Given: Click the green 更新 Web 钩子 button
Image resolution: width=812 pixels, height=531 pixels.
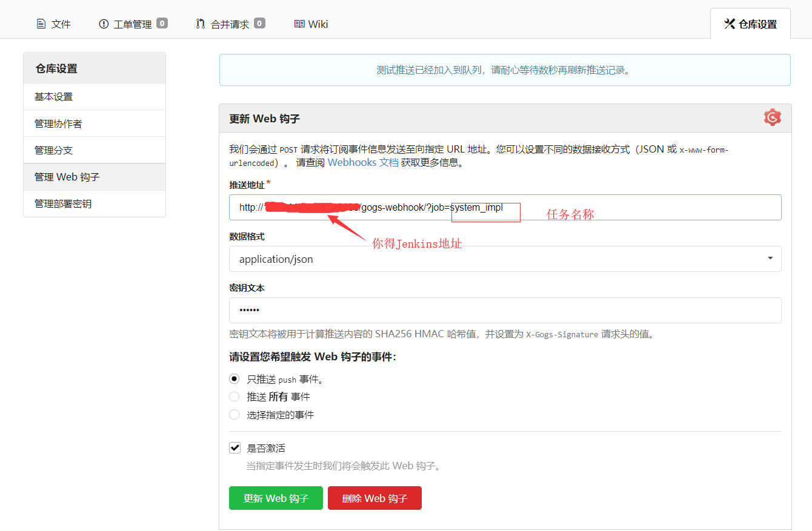Looking at the screenshot, I should pos(276,498).
